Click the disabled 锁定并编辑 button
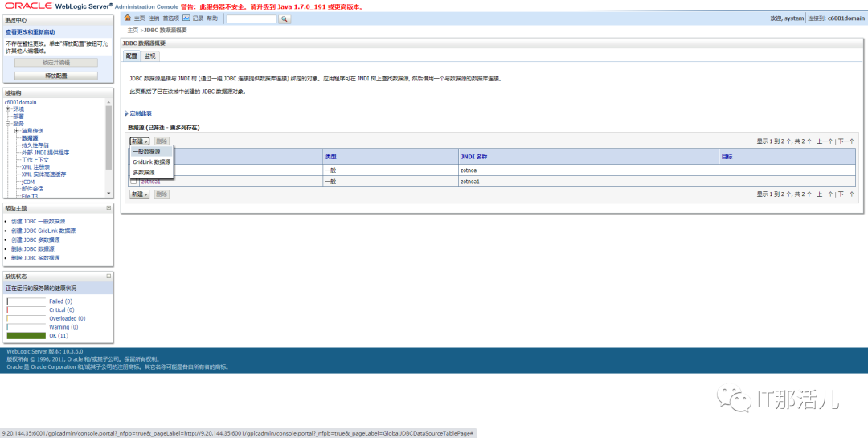868x438 pixels. tap(56, 63)
